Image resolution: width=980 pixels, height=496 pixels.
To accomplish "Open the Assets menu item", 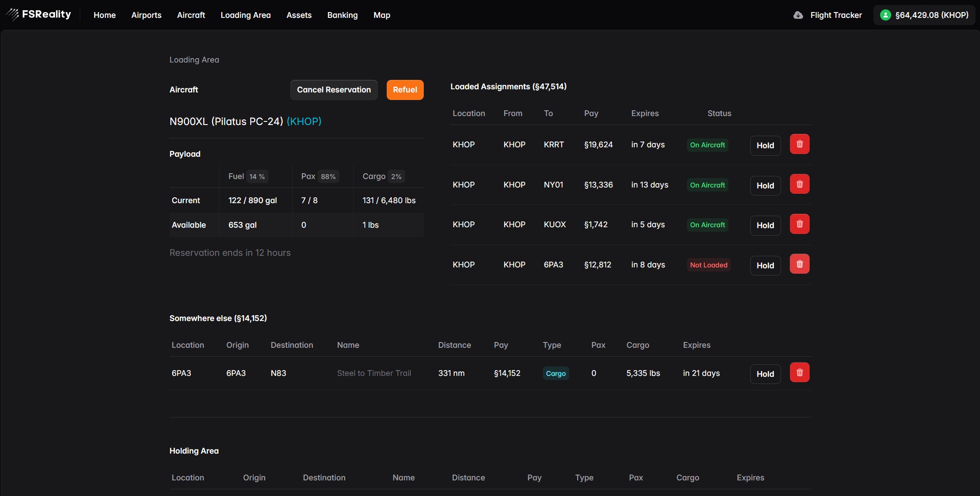I will click(299, 15).
